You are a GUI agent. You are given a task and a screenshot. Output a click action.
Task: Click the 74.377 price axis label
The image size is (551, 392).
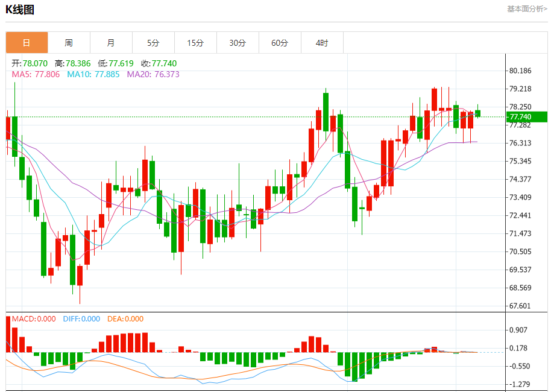520,179
